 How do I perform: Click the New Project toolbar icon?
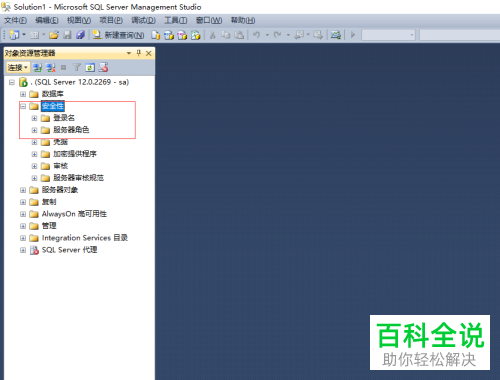14,35
